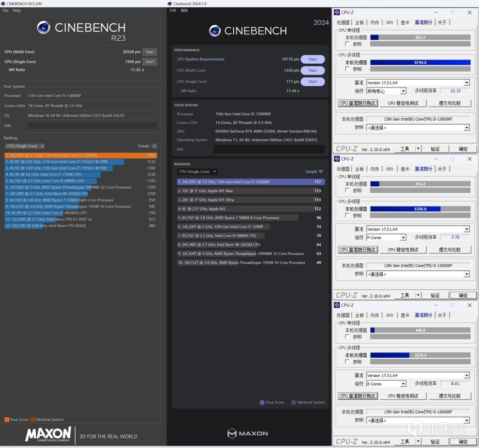479x448 pixels.
Task: Switch to SPD tab in 所有核心 CPU-Z window
Action: coord(390,23)
